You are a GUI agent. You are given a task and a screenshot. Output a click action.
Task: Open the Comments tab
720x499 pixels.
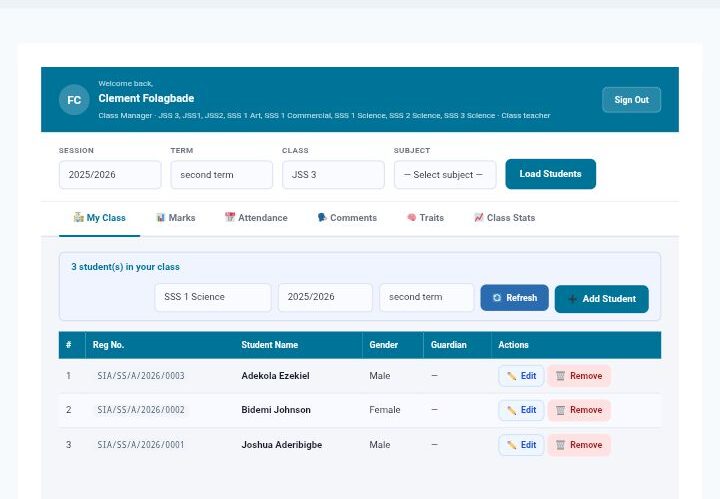347,218
